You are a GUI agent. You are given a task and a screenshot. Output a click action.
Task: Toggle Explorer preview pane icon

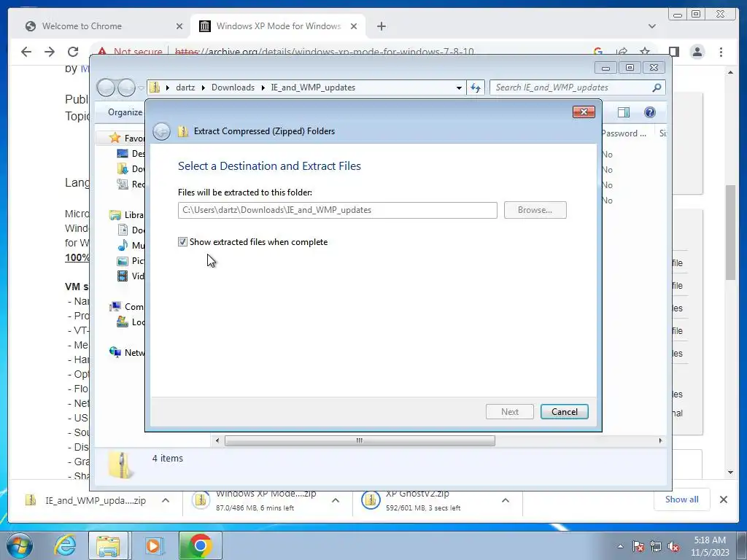623,112
